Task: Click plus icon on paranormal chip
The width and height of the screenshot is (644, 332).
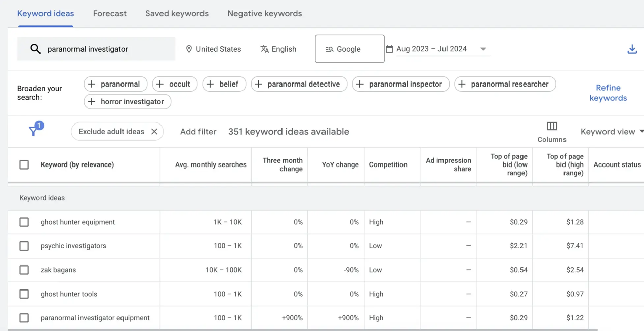Action: click(x=92, y=84)
